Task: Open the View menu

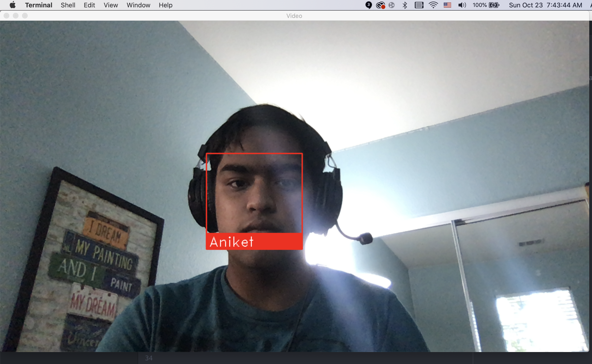Action: tap(111, 5)
